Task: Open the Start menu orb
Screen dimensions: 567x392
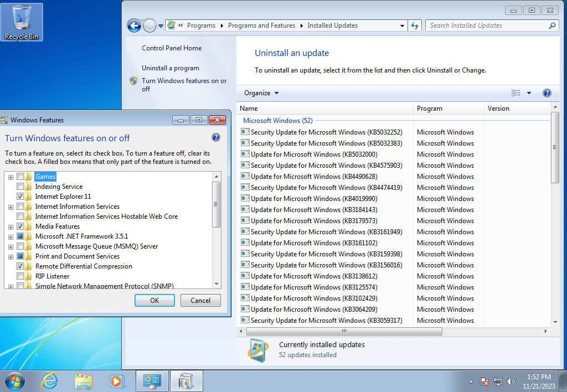Action: 15,381
